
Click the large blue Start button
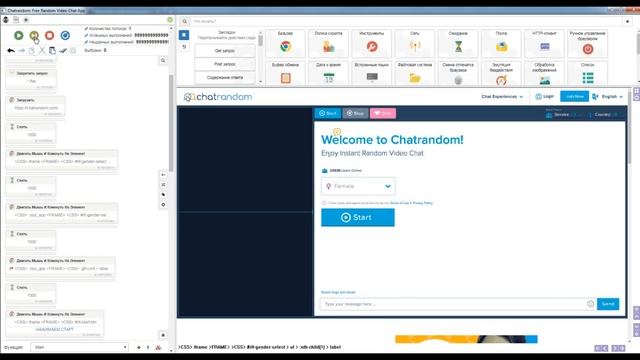[358, 218]
